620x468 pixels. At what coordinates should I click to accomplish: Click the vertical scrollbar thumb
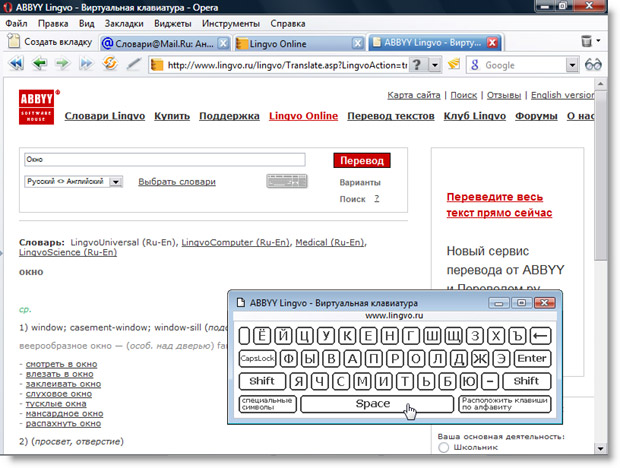pos(600,175)
